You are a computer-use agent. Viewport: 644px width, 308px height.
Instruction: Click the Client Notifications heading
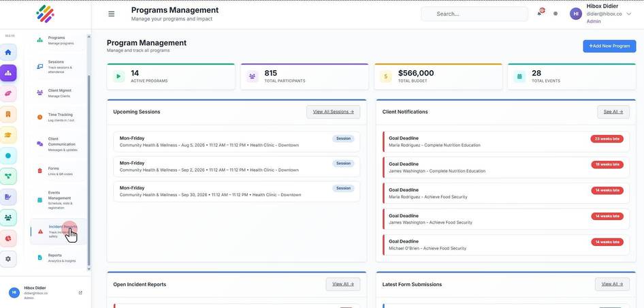[x=405, y=112]
